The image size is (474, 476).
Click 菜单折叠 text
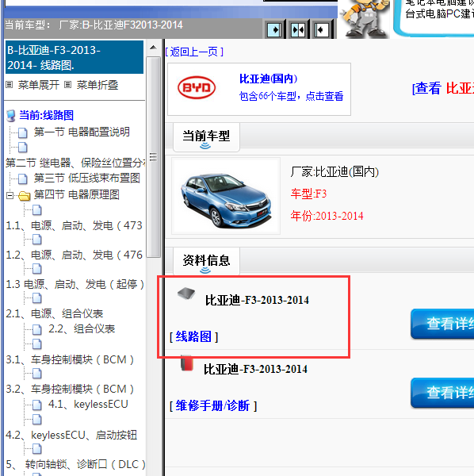click(x=97, y=85)
